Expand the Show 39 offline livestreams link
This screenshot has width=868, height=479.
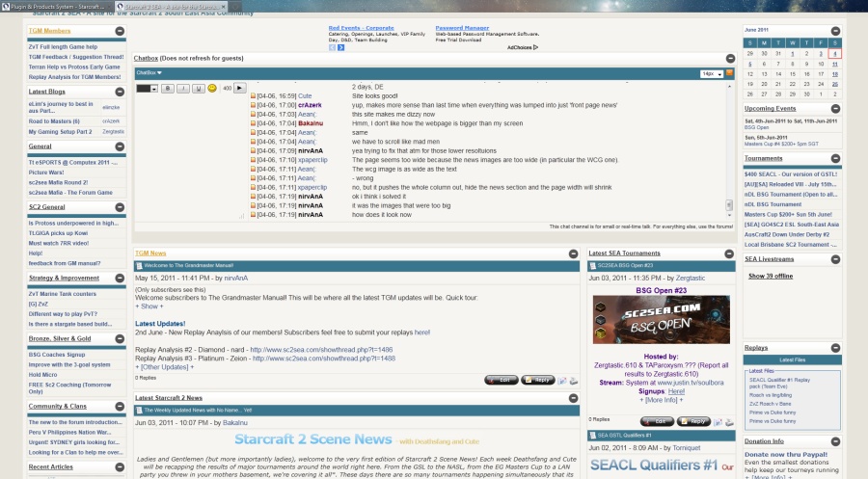(x=771, y=276)
